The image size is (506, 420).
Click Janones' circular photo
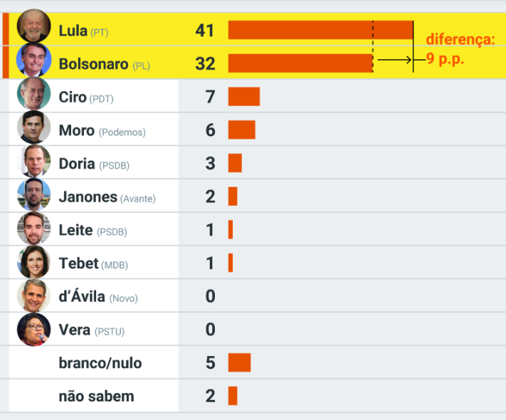click(34, 195)
